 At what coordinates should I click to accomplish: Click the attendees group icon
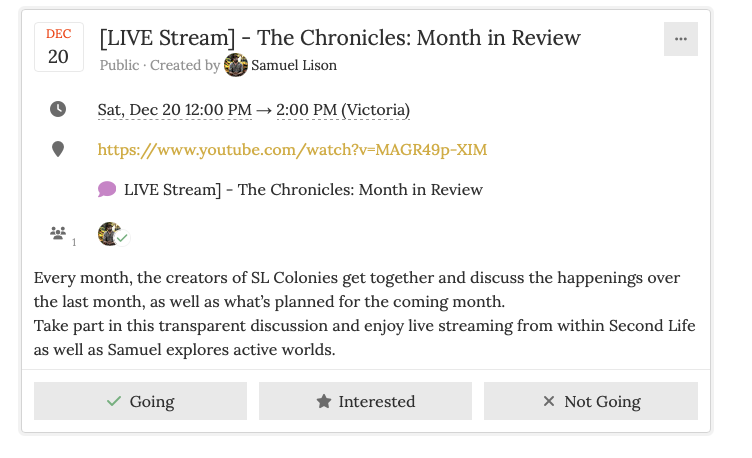pyautogui.click(x=58, y=233)
